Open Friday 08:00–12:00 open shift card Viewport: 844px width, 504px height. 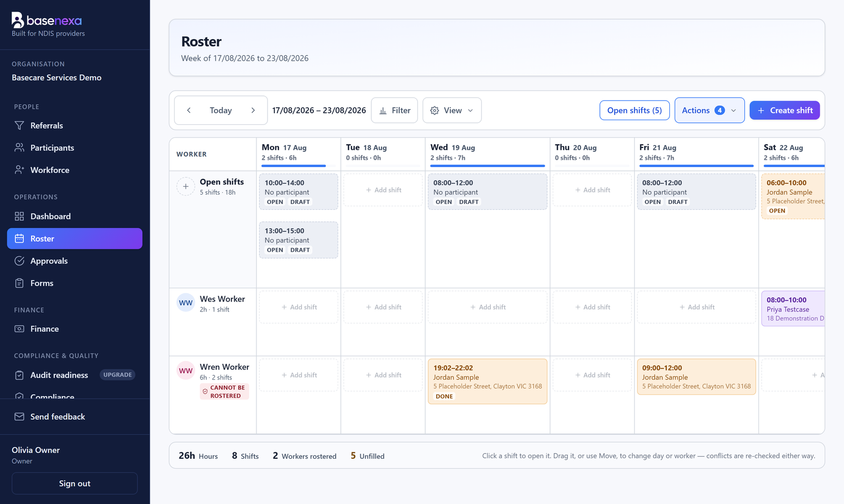[696, 192]
